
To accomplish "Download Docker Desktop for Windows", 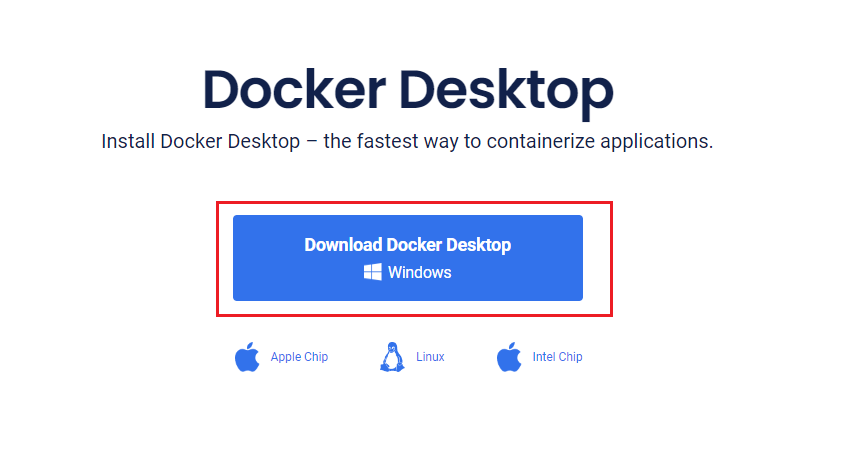I will 408,258.
